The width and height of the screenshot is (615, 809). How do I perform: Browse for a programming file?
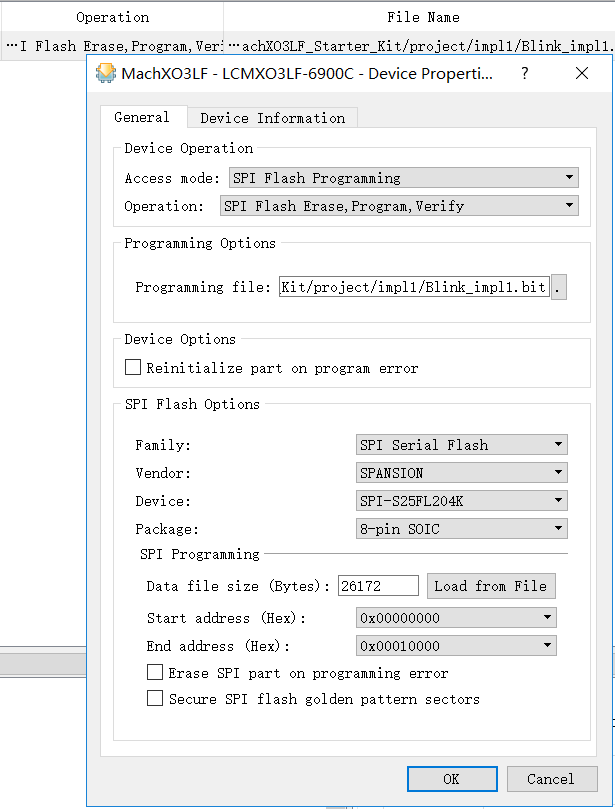(x=557, y=287)
